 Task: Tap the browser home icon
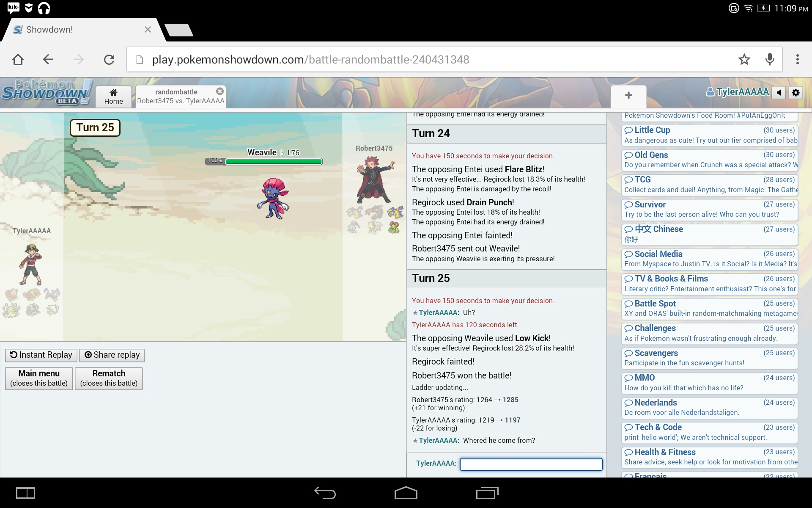(x=18, y=60)
